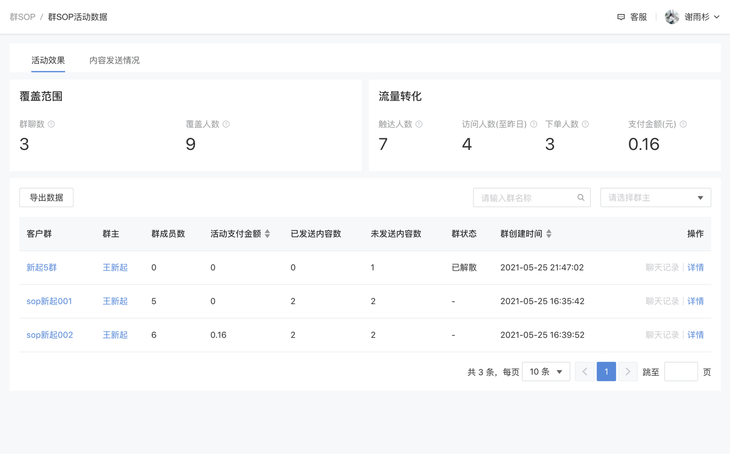730x454 pixels.
Task: Open sop新起002 group link
Action: [50, 335]
